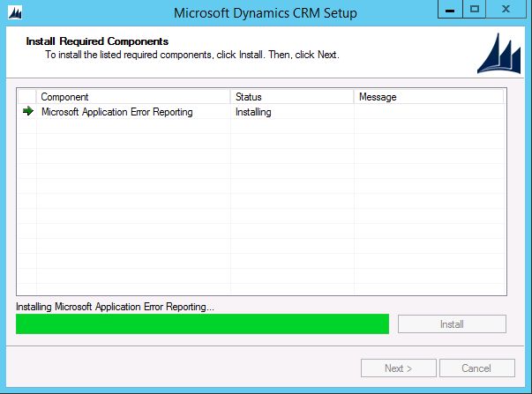Image resolution: width=532 pixels, height=394 pixels.
Task: Click the green installation progress bar
Action: point(202,323)
